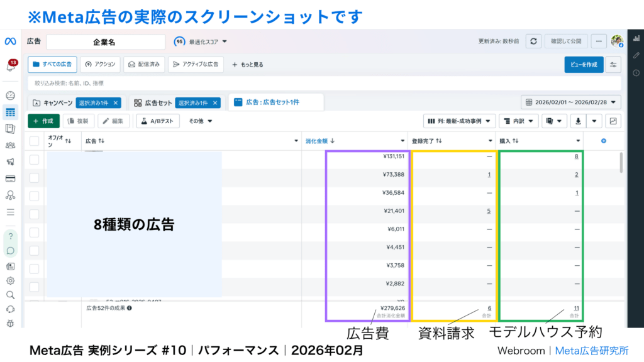Check the row with ¥6,011 spend

pos(34,233)
